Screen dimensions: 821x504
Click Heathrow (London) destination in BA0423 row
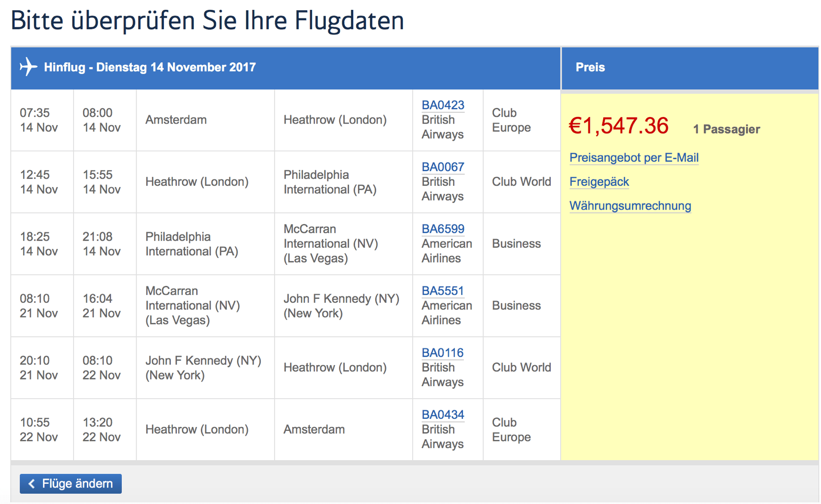click(335, 120)
